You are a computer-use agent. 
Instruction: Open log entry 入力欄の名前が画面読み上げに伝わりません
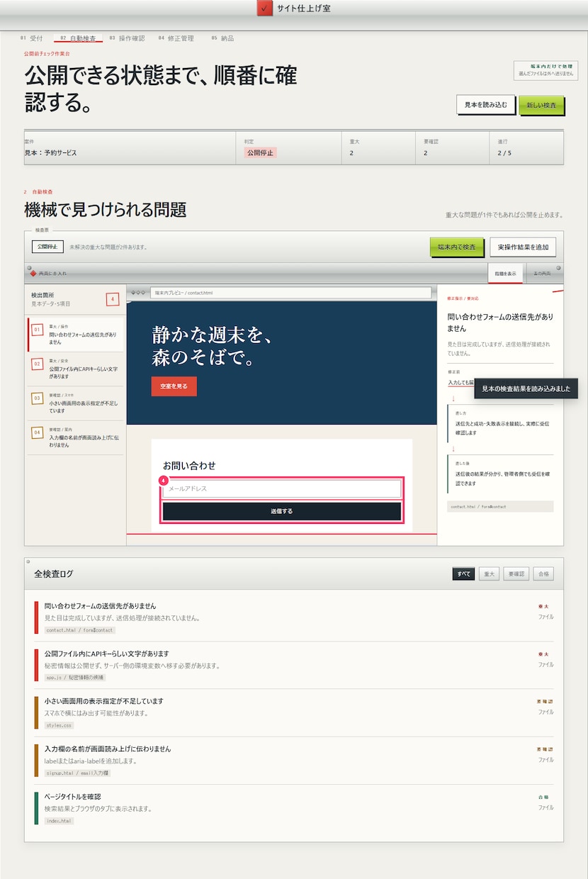click(x=294, y=761)
